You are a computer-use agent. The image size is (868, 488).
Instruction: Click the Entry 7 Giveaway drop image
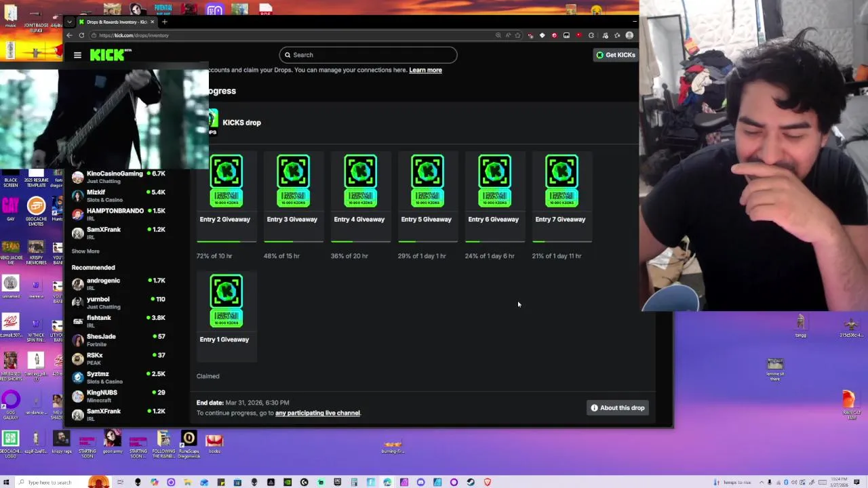(561, 181)
